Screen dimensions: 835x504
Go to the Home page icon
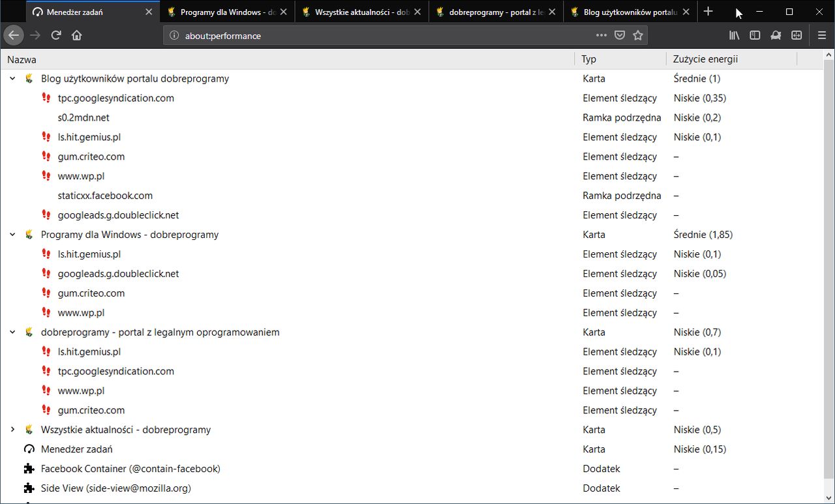point(77,35)
